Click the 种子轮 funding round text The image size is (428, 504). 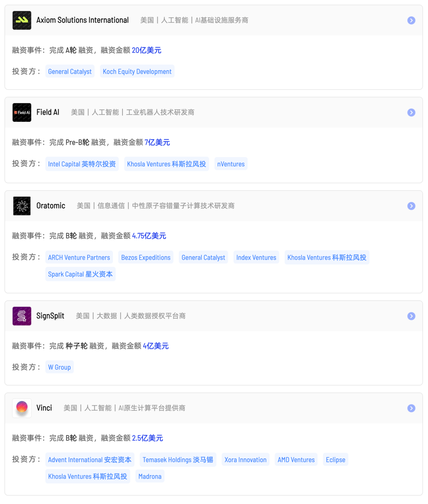pos(76,346)
